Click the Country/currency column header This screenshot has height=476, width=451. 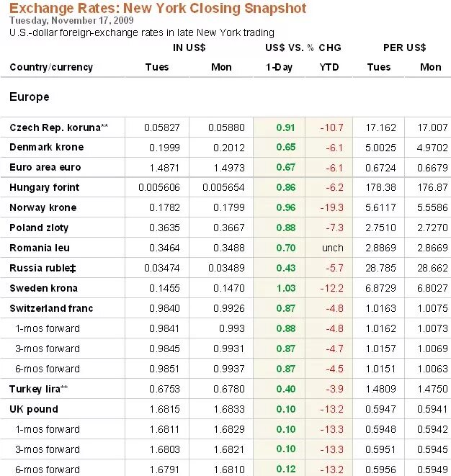coord(51,67)
